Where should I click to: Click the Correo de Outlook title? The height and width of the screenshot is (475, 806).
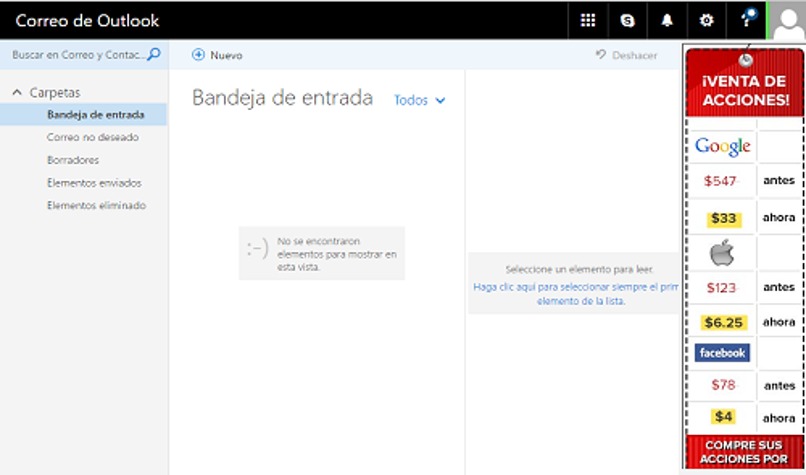point(87,21)
